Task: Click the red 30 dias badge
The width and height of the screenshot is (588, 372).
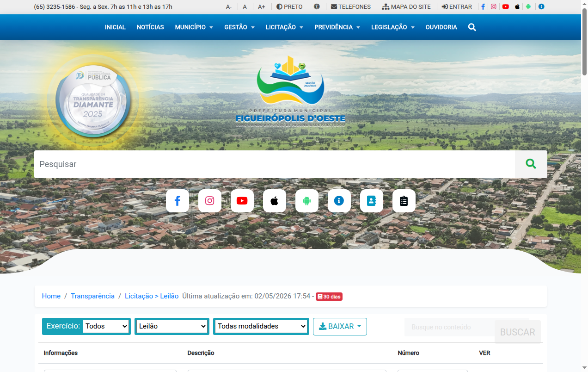Action: click(329, 297)
